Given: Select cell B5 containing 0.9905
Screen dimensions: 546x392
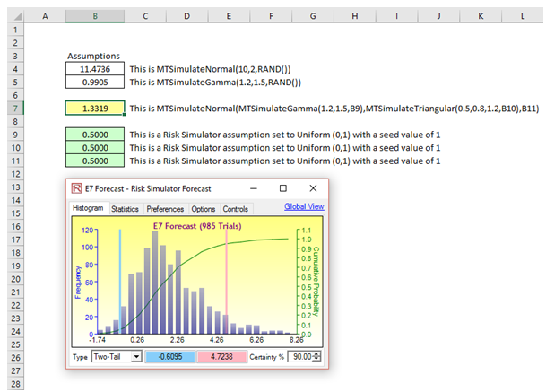Looking at the screenshot, I should pos(95,83).
